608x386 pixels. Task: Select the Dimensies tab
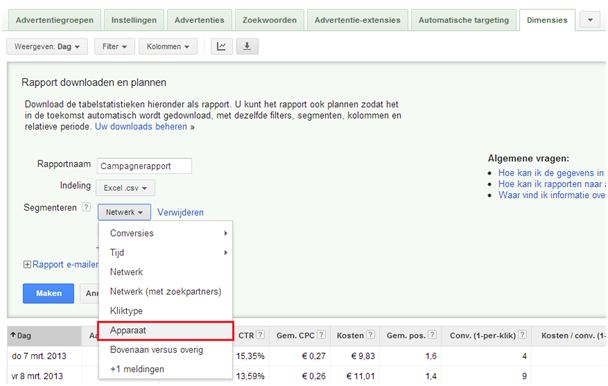click(547, 20)
